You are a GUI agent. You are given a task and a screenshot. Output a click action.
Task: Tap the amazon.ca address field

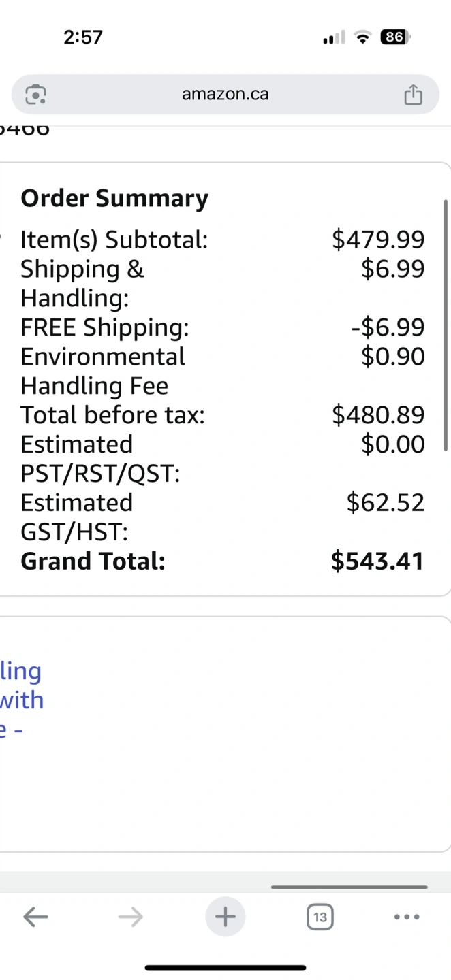[x=225, y=94]
